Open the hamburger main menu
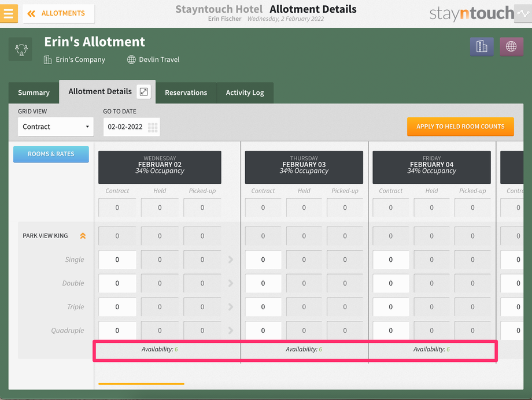Image resolution: width=532 pixels, height=400 pixels. point(9,13)
